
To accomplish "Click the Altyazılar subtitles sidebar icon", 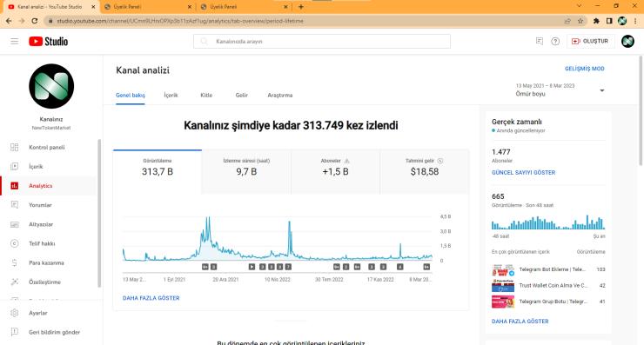I will (15, 224).
